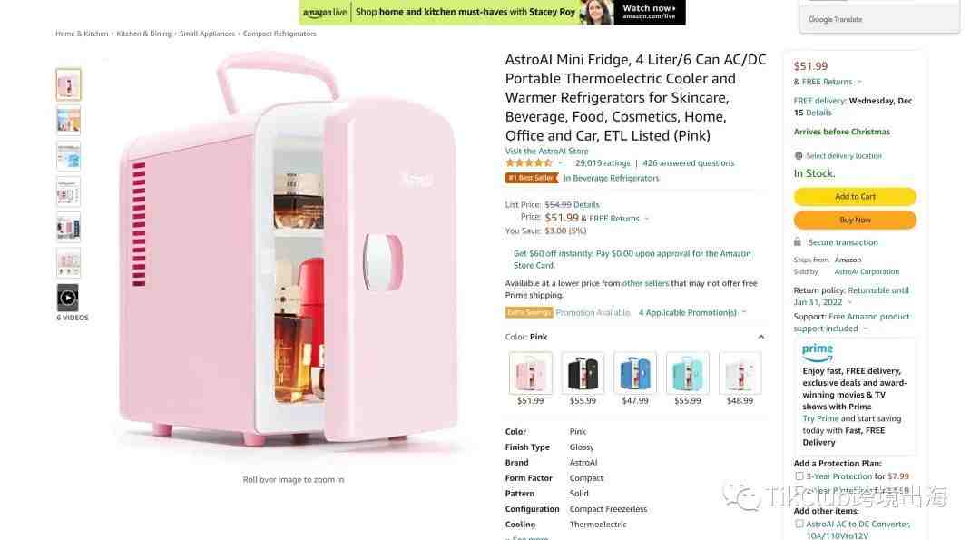Open the Compact Refrigerators breadcrumb
The image size is (980, 540).
coord(279,34)
